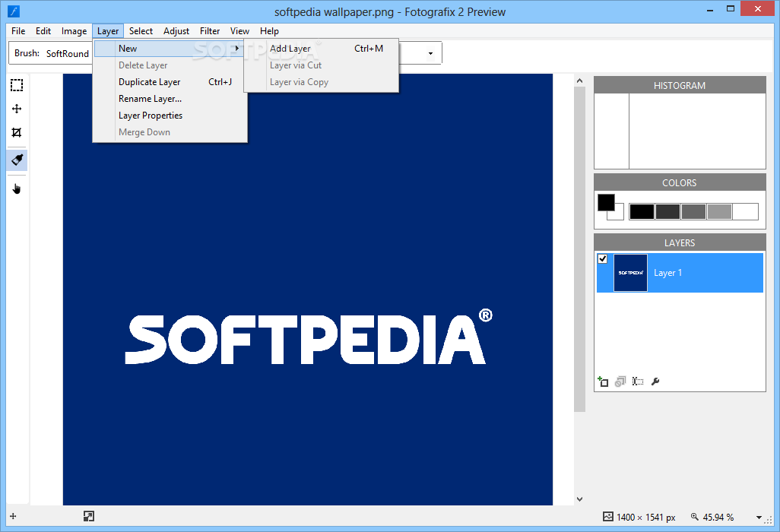Viewport: 780px width, 532px height.
Task: Expand the New submenu arrow
Action: pos(237,48)
